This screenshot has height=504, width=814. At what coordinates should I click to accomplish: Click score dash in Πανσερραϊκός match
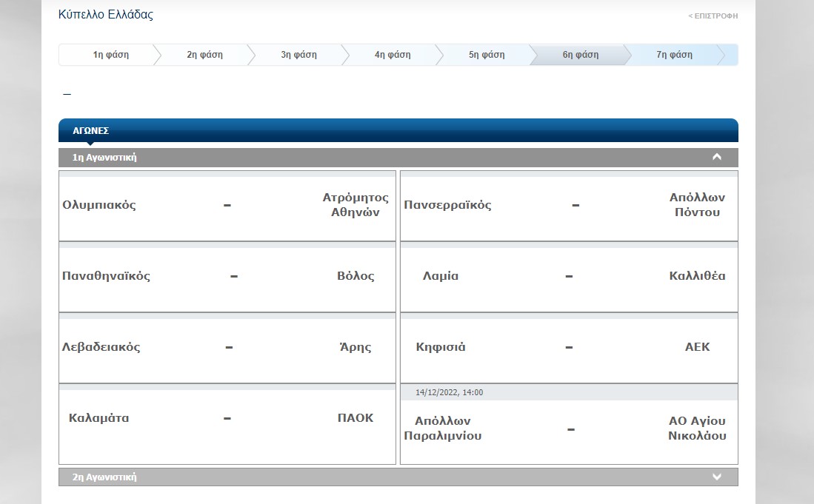[x=576, y=205]
